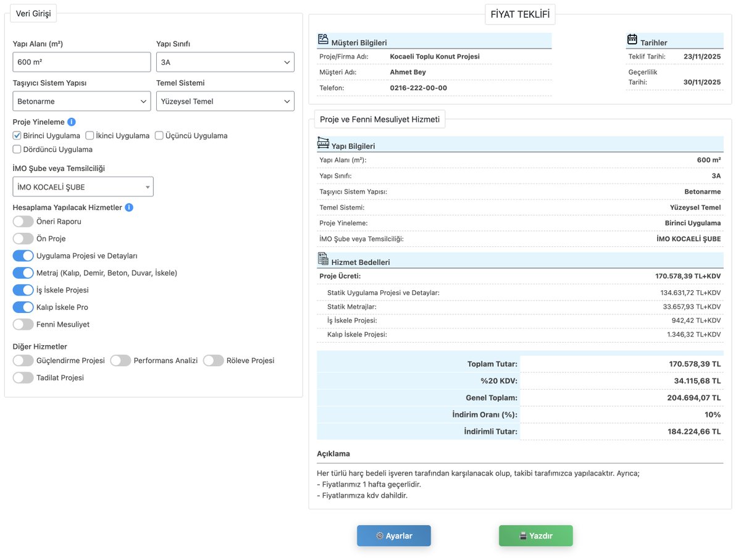Click the Yapı Bilgileri section icon

coord(323,143)
